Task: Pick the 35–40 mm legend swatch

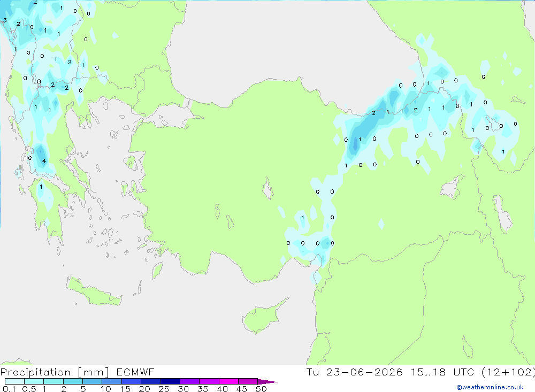Action: (x=209, y=381)
